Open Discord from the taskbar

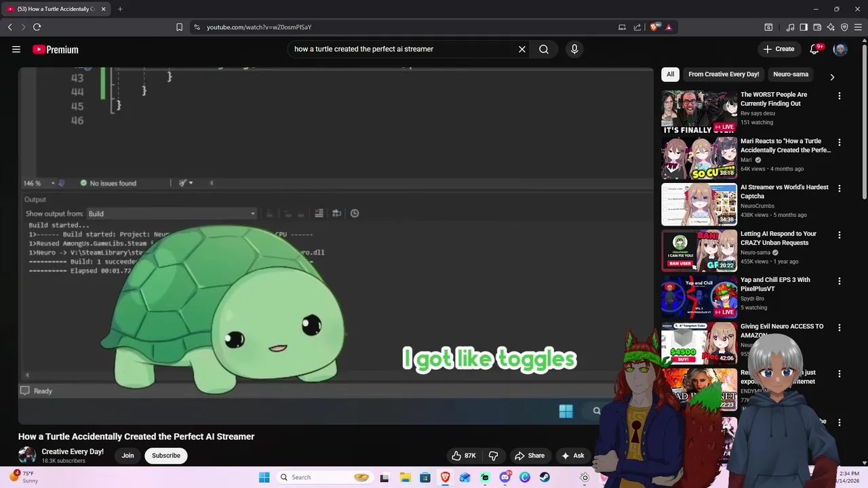[x=505, y=477]
